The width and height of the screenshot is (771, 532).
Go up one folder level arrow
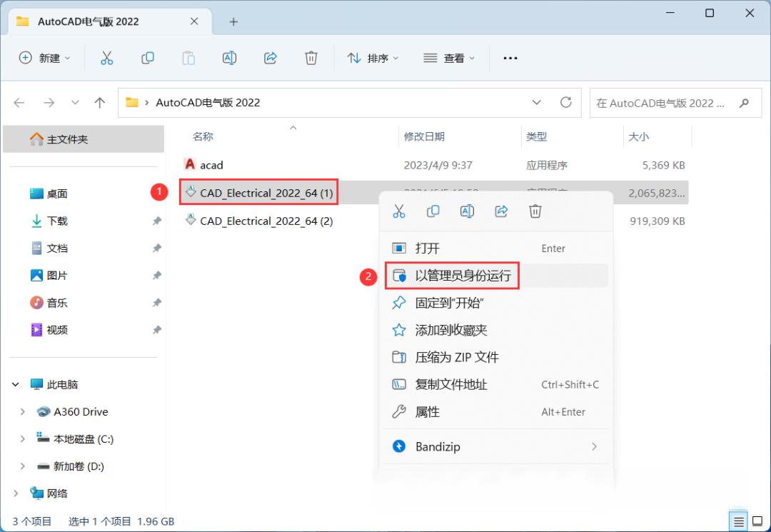point(100,103)
